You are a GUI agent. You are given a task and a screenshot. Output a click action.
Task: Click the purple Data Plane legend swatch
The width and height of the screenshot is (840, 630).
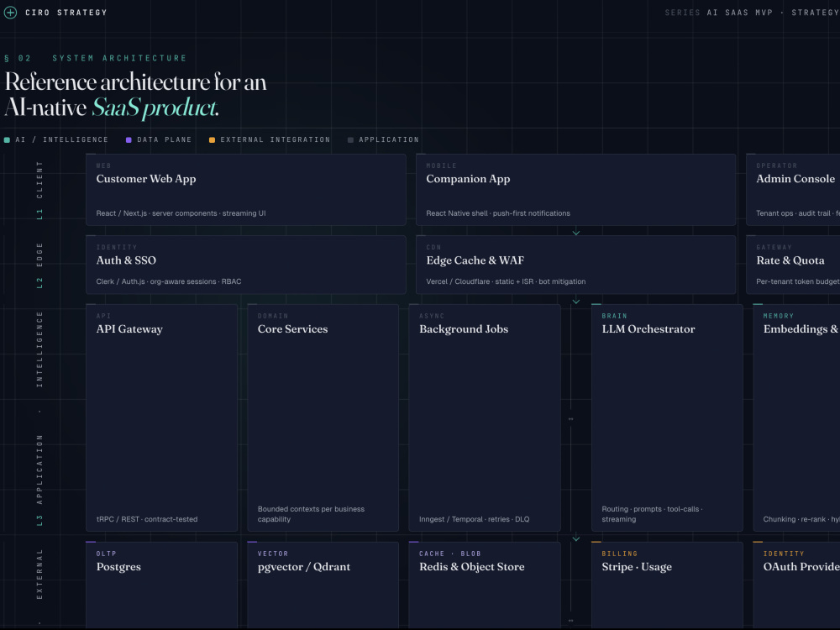click(x=129, y=139)
